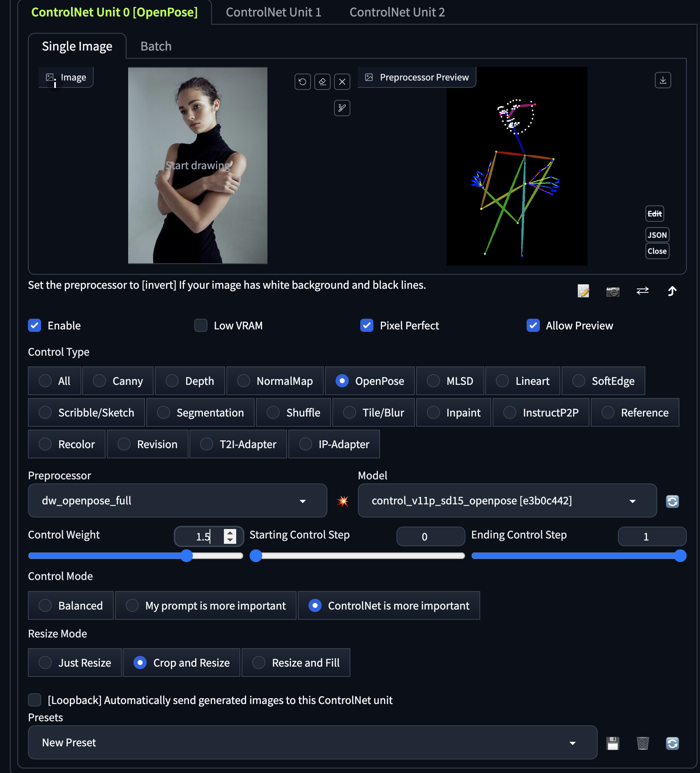Open the New Preset dropdown

click(312, 742)
